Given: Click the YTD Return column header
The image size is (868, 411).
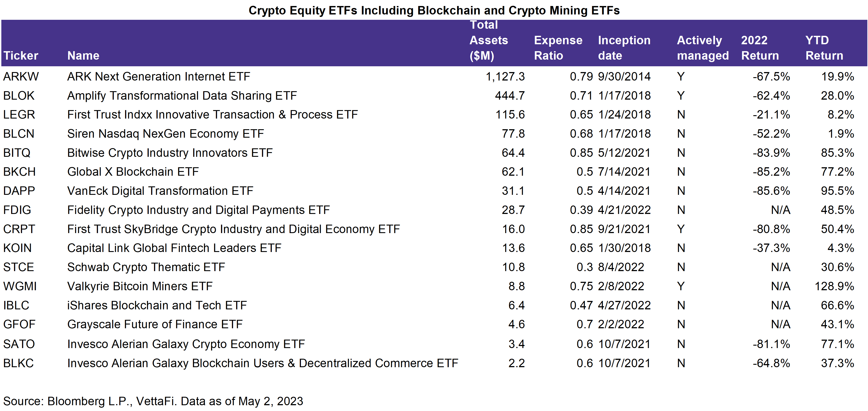Looking at the screenshot, I should coord(824,48).
